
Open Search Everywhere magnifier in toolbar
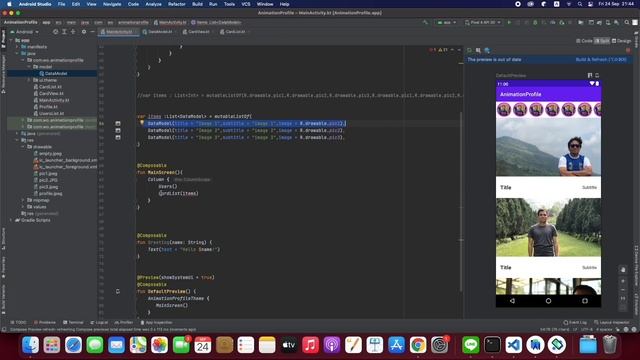627,22
